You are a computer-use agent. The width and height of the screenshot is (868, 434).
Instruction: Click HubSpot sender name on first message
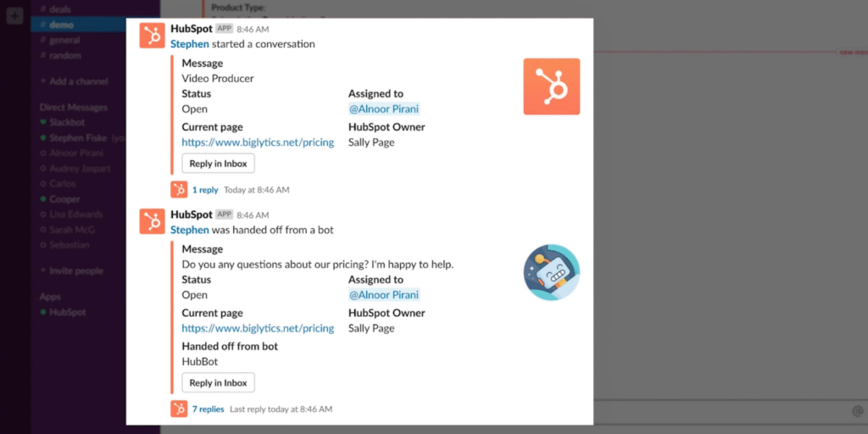click(x=192, y=29)
